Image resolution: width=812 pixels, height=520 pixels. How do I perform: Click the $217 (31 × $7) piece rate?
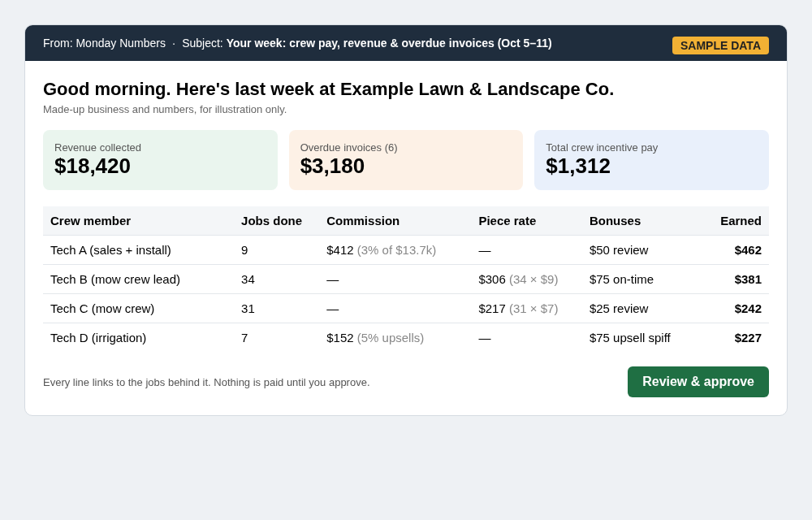pos(518,309)
